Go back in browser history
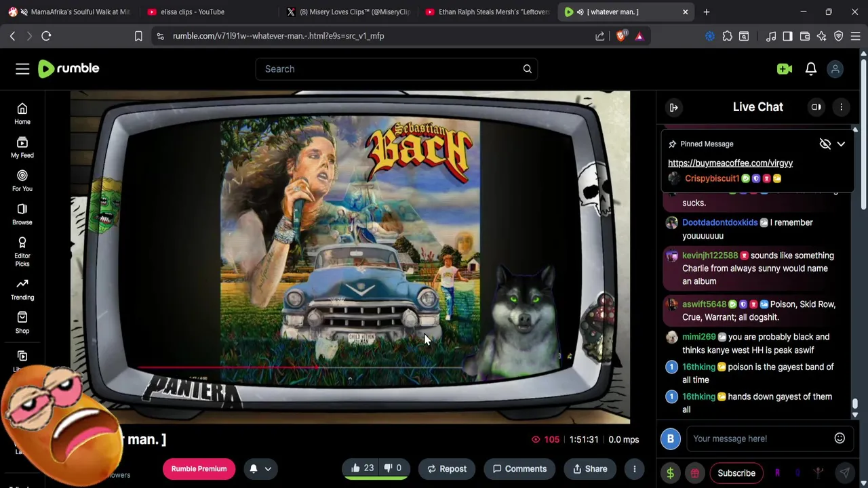The width and height of the screenshot is (868, 488). 12,36
